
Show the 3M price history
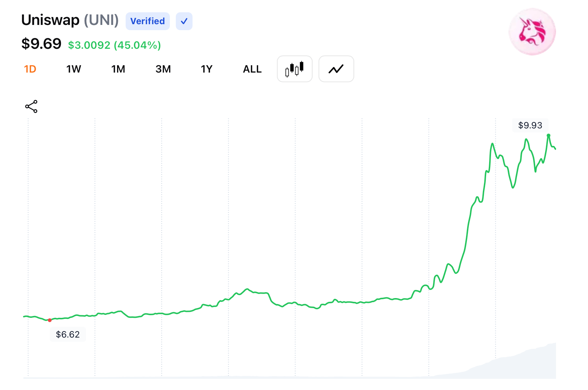tap(163, 69)
